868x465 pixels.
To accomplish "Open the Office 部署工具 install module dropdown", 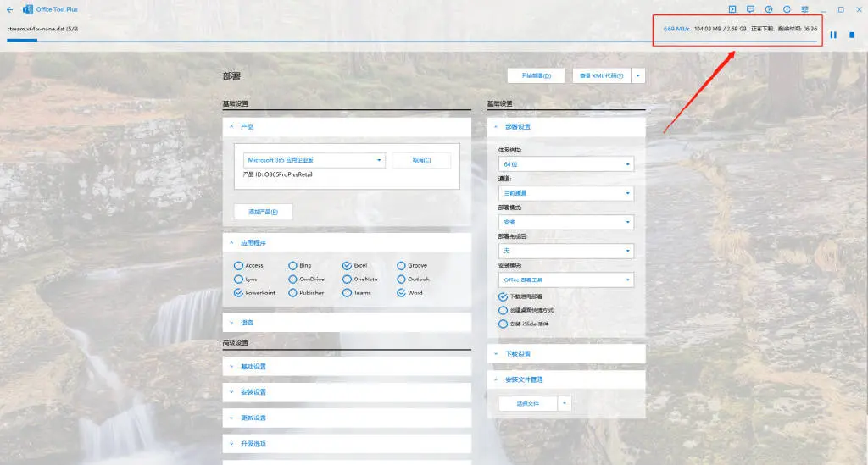I will [x=565, y=280].
